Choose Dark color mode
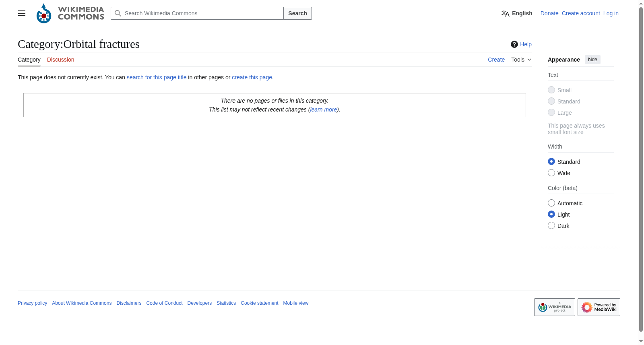 [x=551, y=225]
